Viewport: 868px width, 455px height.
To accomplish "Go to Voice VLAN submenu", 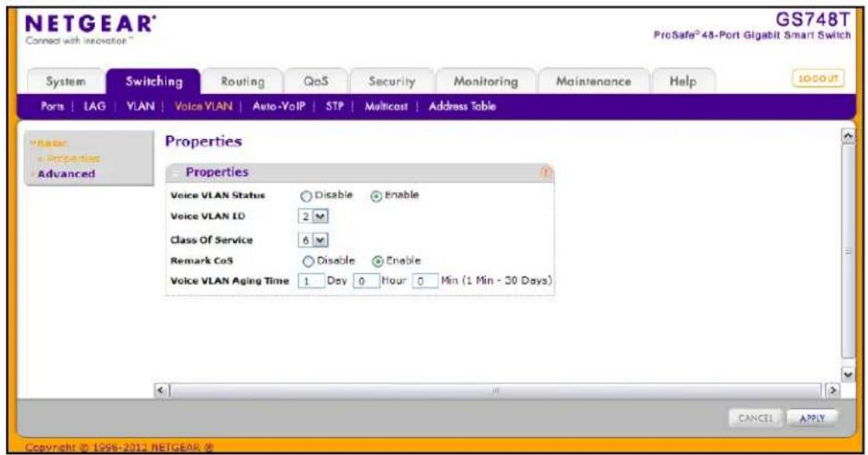I will click(203, 106).
